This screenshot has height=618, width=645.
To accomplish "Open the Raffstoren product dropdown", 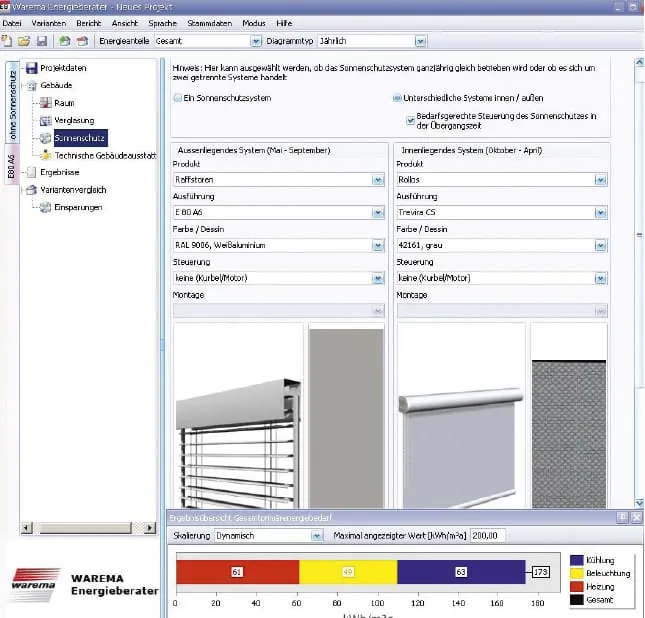I will (378, 180).
